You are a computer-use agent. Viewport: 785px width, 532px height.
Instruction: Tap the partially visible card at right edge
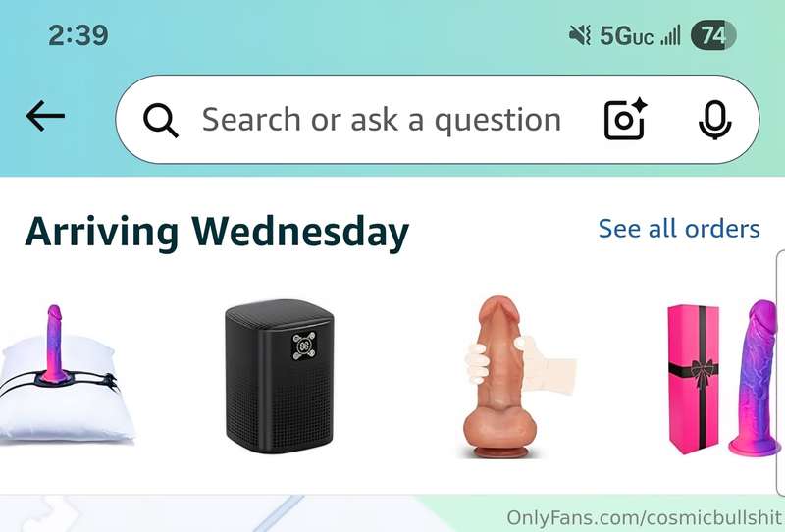(780, 373)
